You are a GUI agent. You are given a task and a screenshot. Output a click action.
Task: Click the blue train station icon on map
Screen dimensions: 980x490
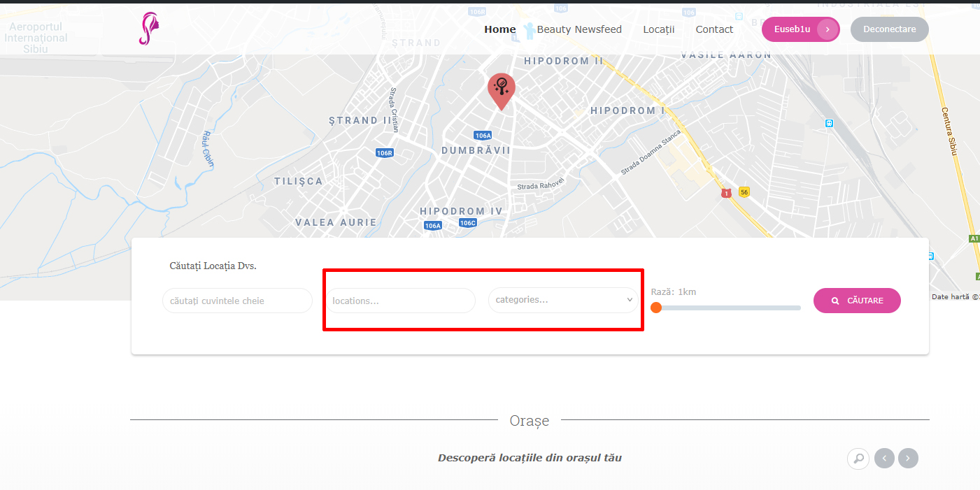click(x=829, y=123)
